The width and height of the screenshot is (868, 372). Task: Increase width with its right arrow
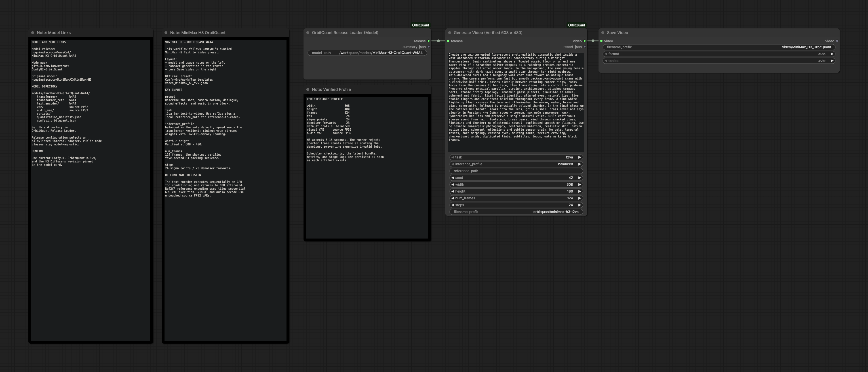click(x=580, y=185)
